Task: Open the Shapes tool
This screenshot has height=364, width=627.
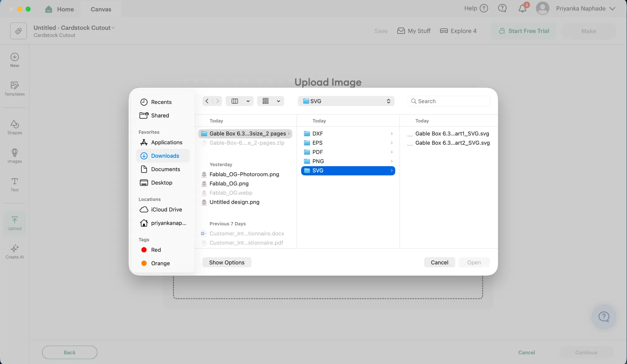Action: 15,127
